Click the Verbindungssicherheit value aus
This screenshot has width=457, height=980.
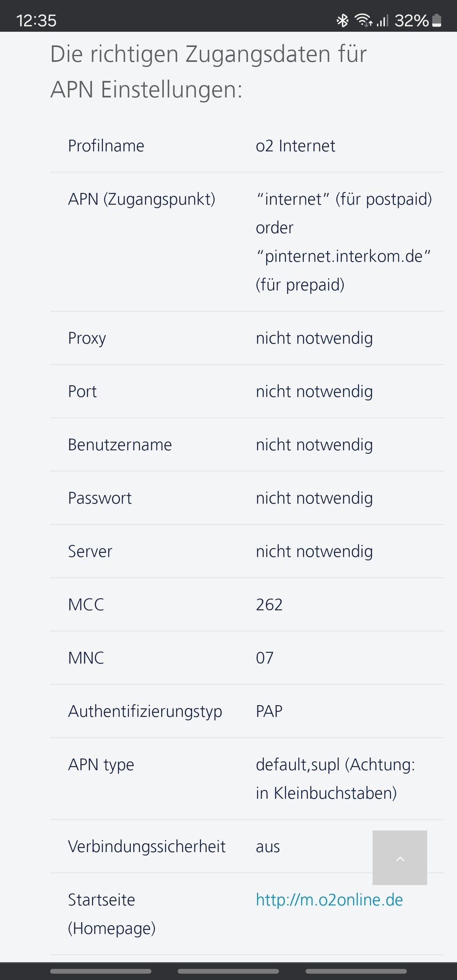click(x=267, y=846)
